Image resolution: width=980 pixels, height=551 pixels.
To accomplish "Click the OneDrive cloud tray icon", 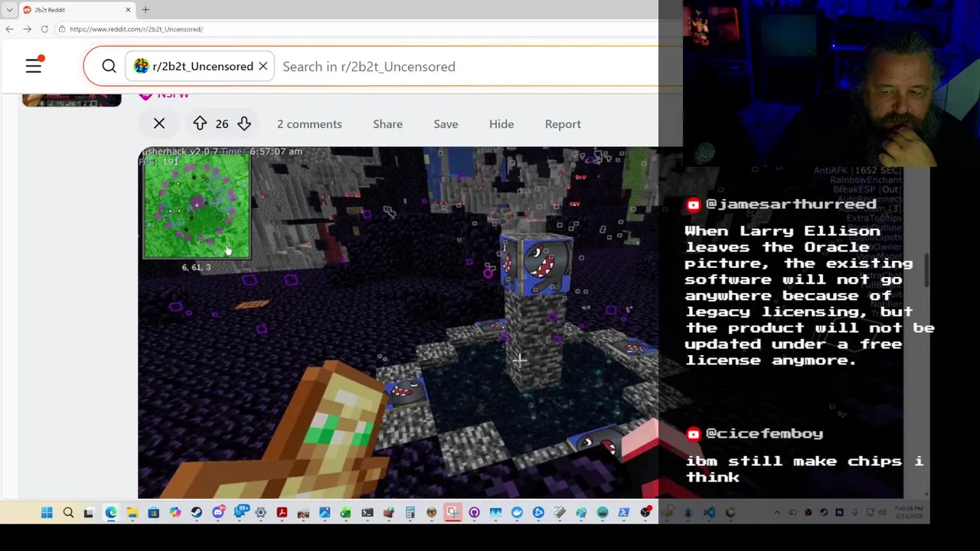I will pos(792,513).
